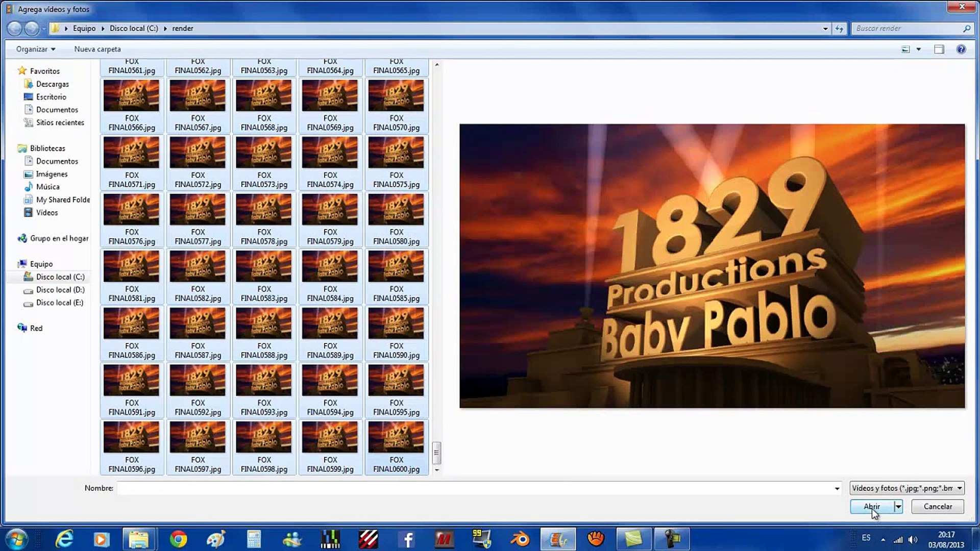Click the change view icon

(x=905, y=49)
